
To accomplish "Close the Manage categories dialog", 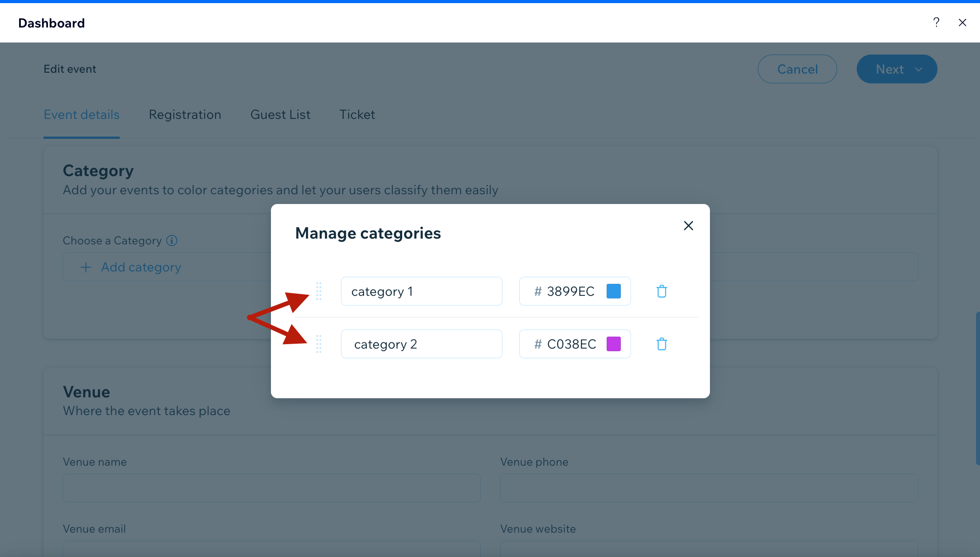I will tap(688, 226).
